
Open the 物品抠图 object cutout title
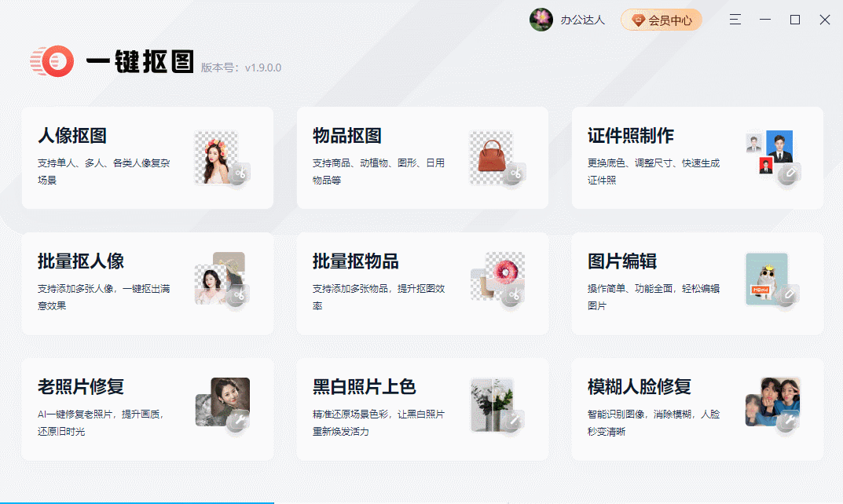pyautogui.click(x=347, y=135)
